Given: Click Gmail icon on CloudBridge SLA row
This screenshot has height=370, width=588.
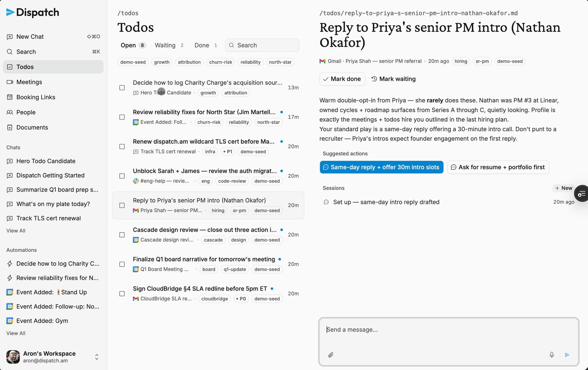Looking at the screenshot, I should click(x=136, y=299).
